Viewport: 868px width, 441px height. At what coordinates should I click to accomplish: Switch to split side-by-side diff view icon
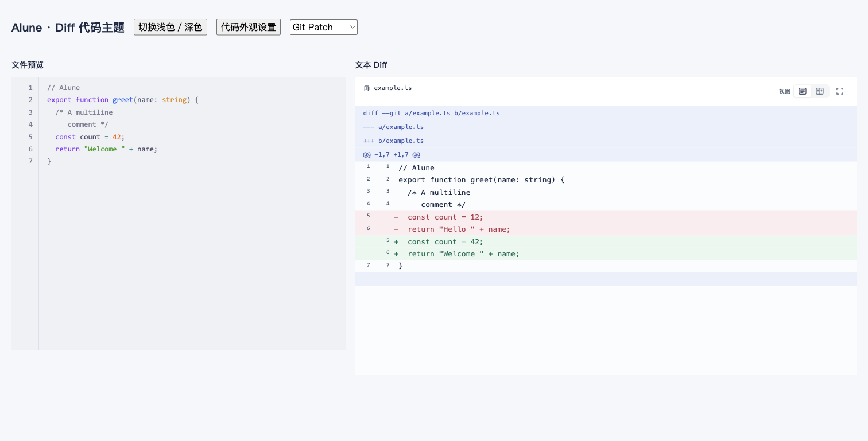click(x=820, y=91)
